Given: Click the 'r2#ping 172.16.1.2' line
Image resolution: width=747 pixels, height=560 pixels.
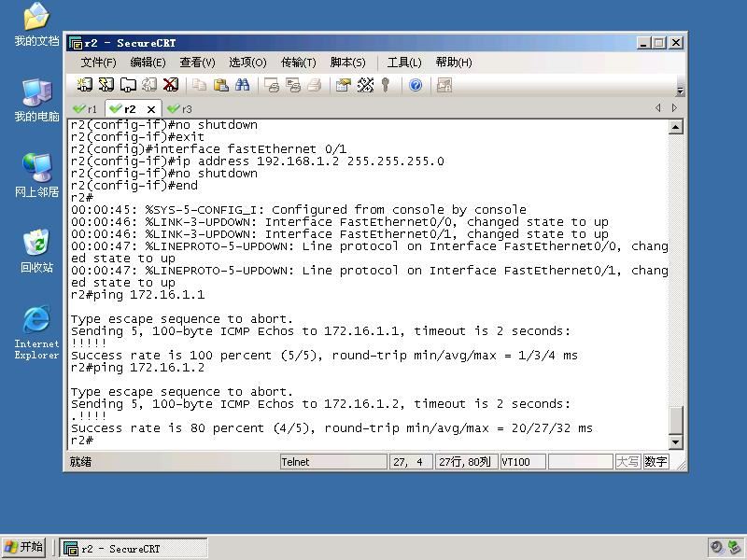Looking at the screenshot, I should (137, 368).
